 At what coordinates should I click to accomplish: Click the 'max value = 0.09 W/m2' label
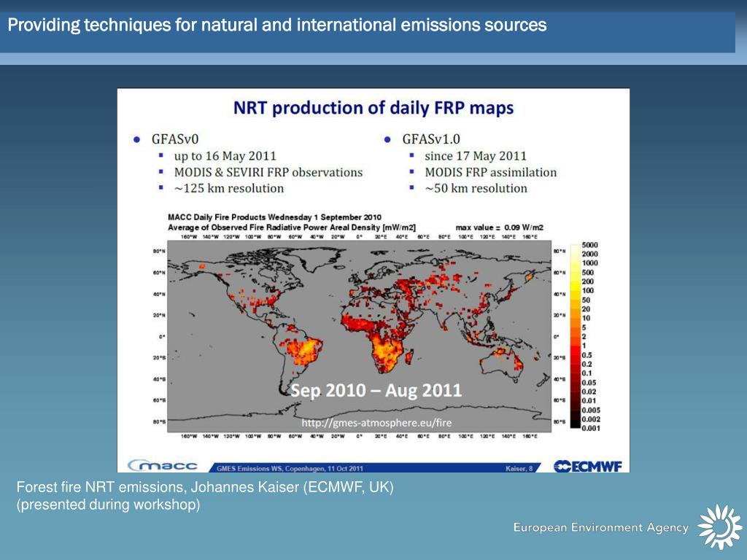[x=499, y=227]
